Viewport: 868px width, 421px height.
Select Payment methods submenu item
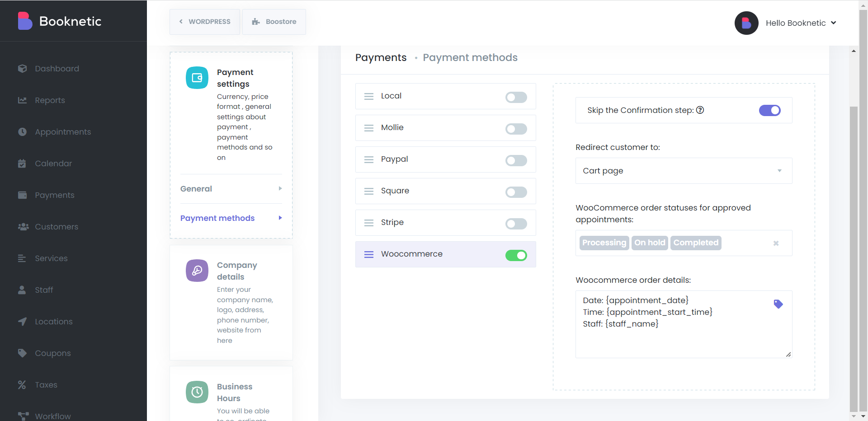pos(231,218)
